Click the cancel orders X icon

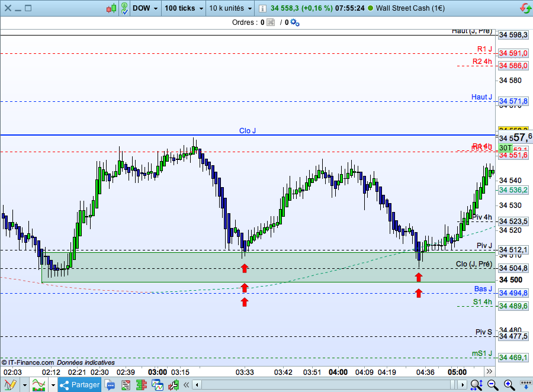(x=271, y=23)
